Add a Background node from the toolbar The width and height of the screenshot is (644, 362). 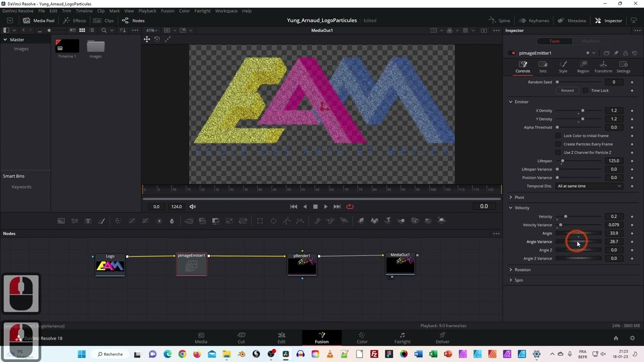pyautogui.click(x=61, y=221)
